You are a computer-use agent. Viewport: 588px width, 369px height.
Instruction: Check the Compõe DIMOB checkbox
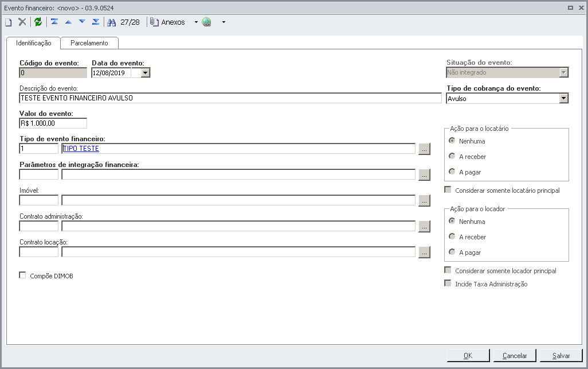(22, 275)
